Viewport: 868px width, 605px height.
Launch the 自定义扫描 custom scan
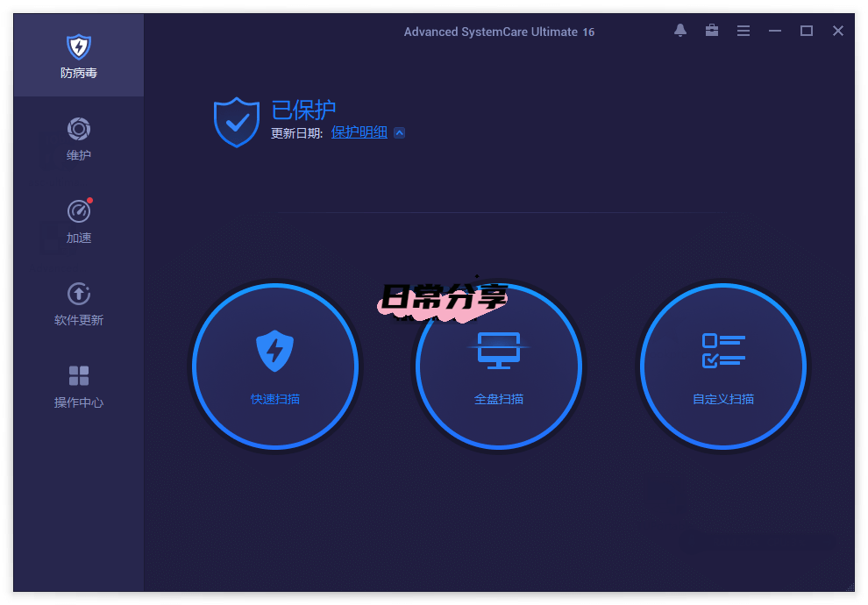[x=723, y=366]
